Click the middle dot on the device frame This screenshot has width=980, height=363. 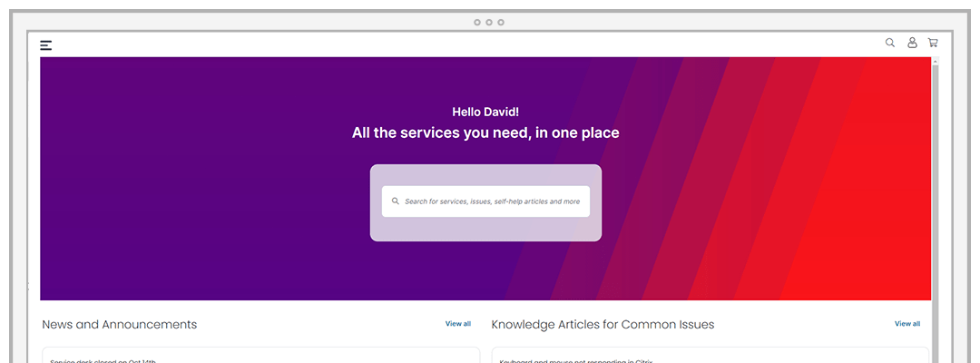489,23
